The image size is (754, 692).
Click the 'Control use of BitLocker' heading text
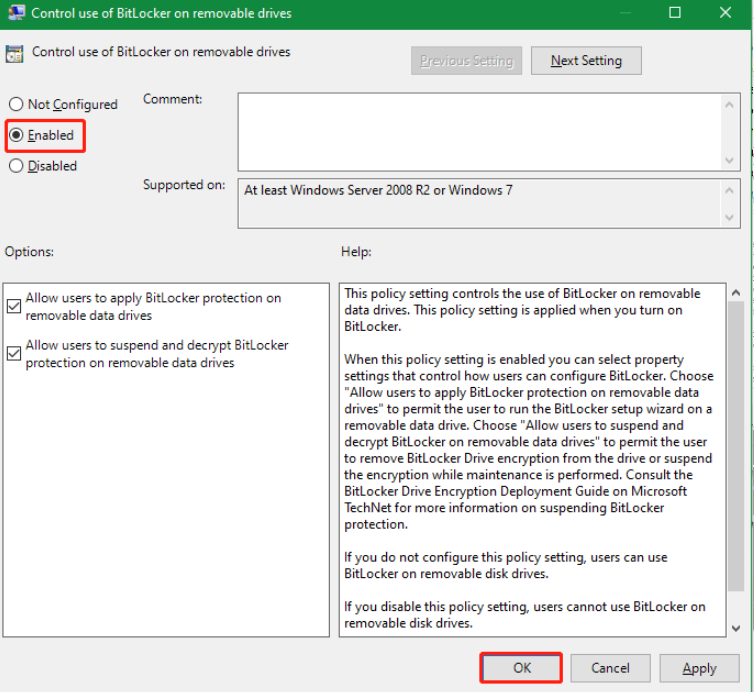[x=161, y=51]
